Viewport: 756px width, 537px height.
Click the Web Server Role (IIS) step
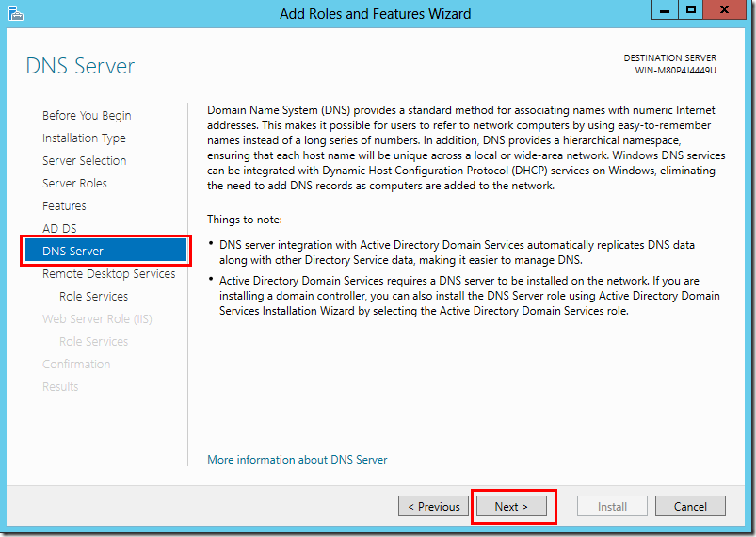pyautogui.click(x=97, y=319)
